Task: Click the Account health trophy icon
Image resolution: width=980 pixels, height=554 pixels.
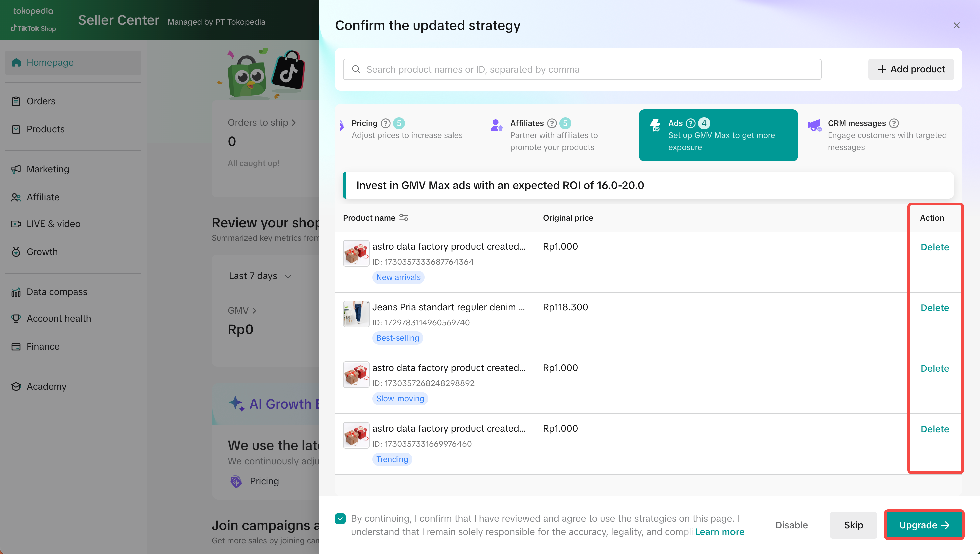Action: coord(16,318)
